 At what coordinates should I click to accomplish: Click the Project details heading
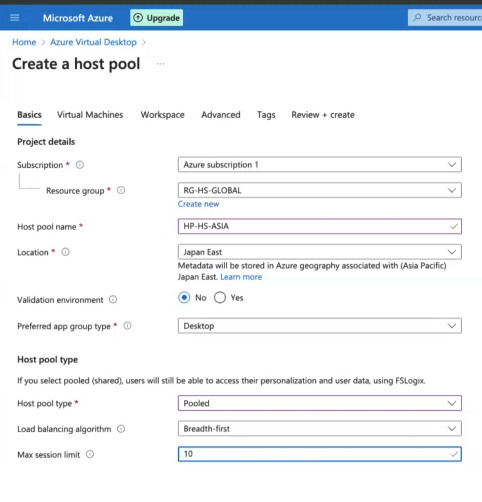click(46, 142)
